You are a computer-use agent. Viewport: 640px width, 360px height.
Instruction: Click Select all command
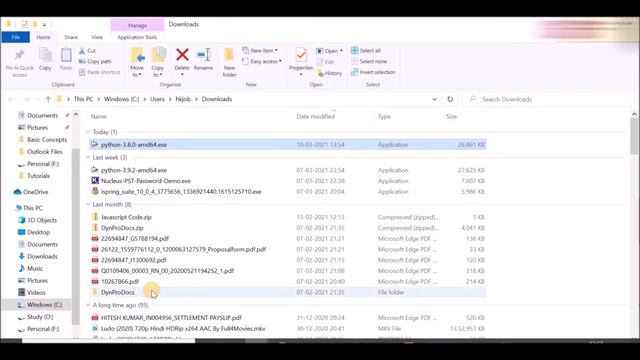tap(366, 51)
